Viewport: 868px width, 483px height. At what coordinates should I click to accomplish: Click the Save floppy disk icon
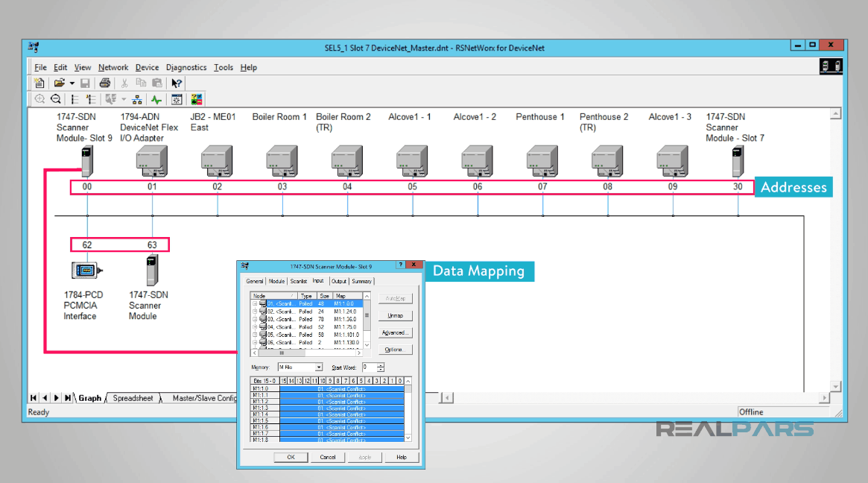tap(85, 83)
